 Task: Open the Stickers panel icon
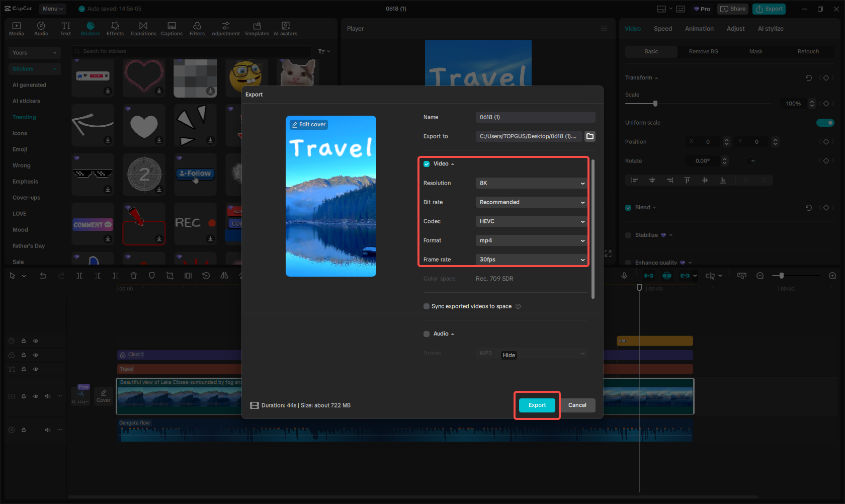91,29
